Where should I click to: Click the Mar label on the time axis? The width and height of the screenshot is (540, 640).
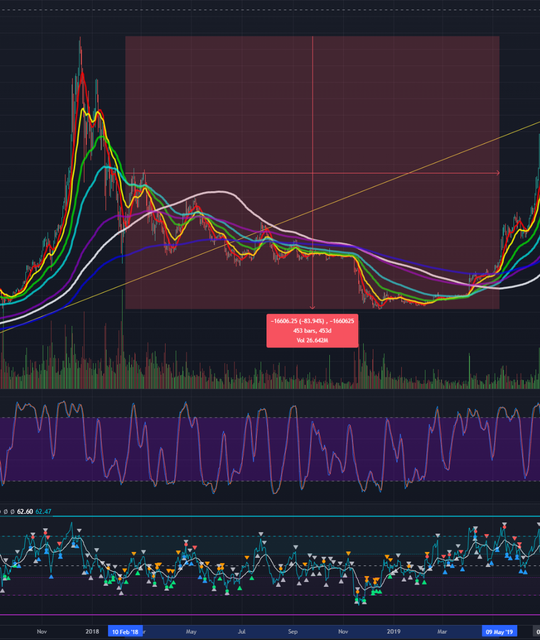click(x=442, y=631)
